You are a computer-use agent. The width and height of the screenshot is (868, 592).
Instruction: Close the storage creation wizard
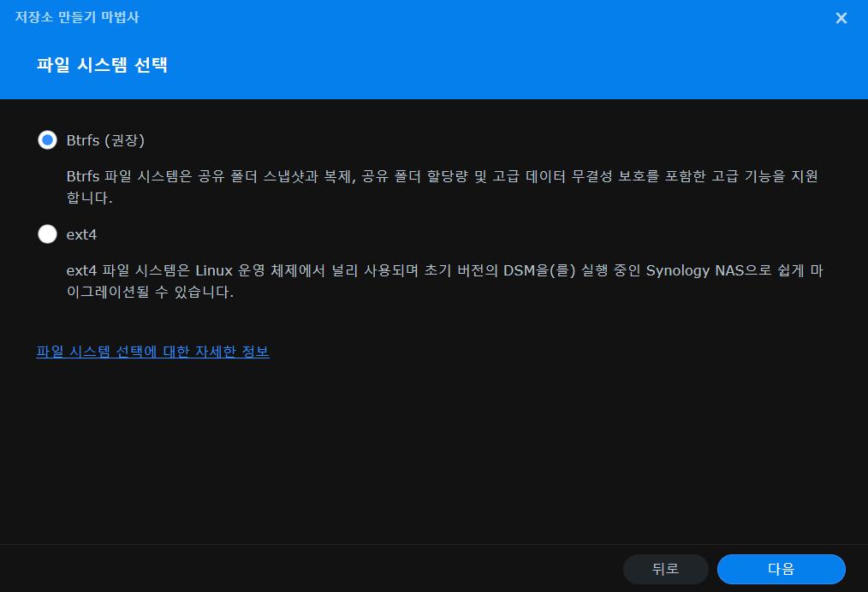pos(841,18)
